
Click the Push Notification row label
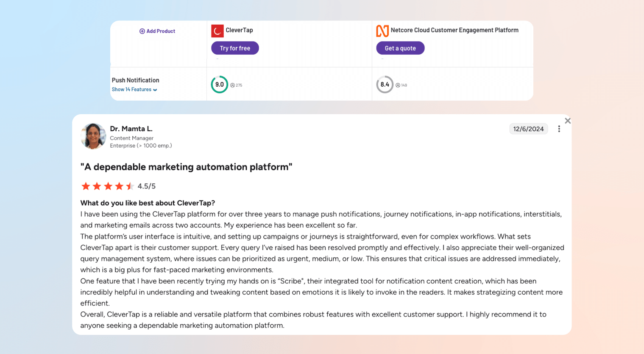(135, 80)
